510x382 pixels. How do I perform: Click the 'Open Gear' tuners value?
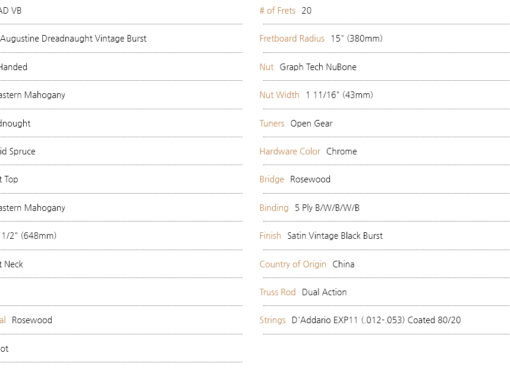point(311,124)
